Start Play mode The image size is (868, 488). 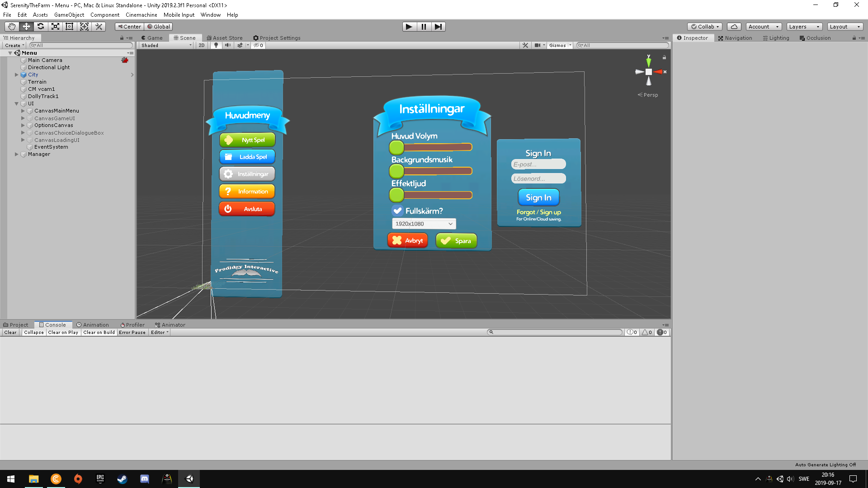point(409,27)
